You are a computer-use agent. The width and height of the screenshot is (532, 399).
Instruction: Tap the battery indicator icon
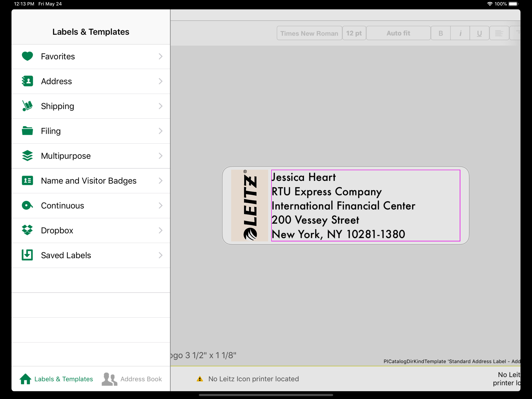pyautogui.click(x=514, y=4)
